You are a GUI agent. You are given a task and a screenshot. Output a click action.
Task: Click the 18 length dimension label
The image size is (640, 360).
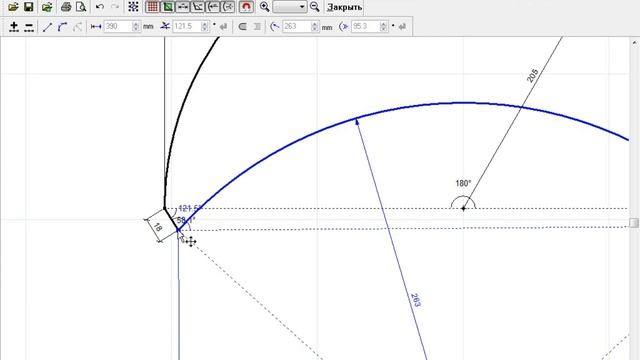[x=158, y=227]
